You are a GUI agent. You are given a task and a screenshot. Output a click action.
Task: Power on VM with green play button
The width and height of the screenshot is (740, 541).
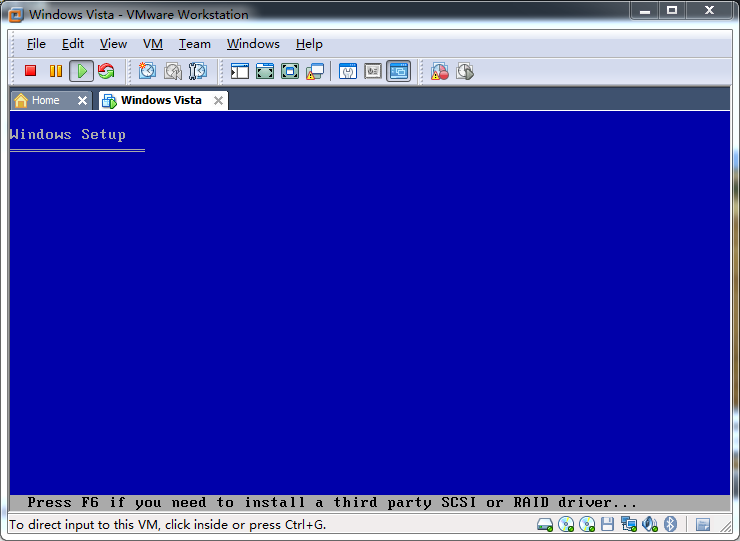point(82,71)
